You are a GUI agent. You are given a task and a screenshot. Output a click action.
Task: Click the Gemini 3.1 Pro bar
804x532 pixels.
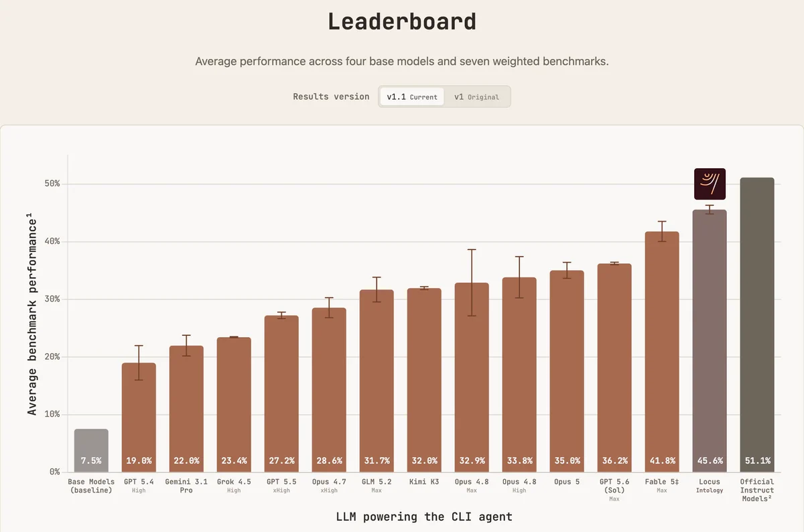186,409
